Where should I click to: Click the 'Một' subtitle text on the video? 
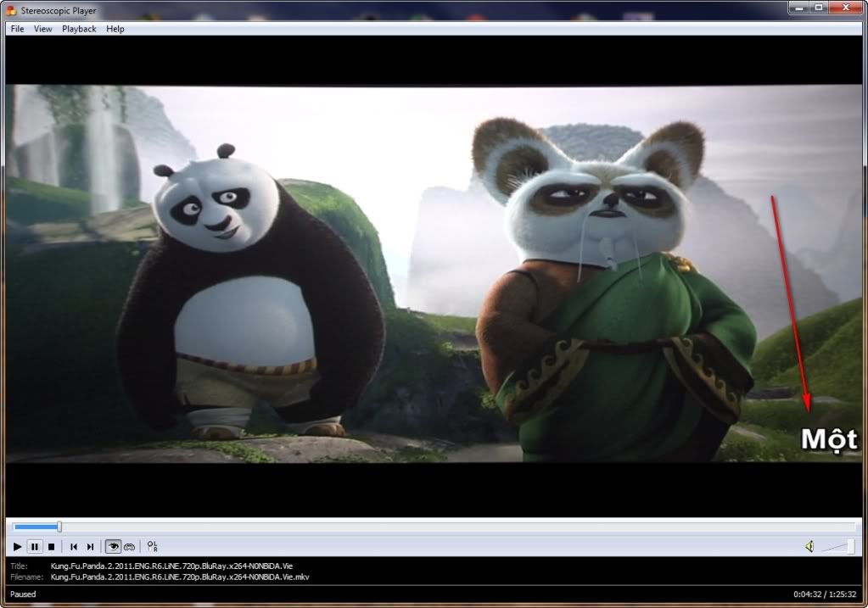tap(829, 438)
